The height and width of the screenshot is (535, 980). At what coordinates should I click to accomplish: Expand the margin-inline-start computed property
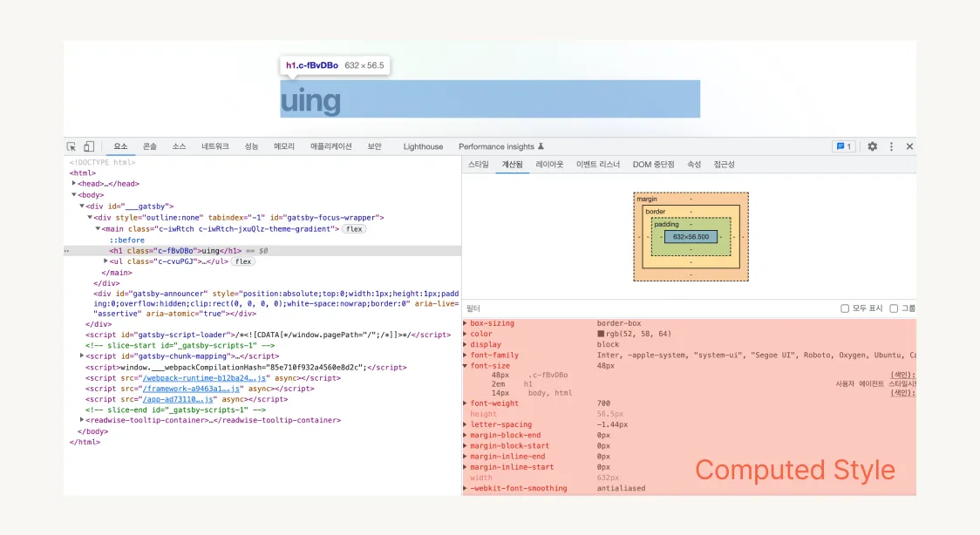(465, 467)
